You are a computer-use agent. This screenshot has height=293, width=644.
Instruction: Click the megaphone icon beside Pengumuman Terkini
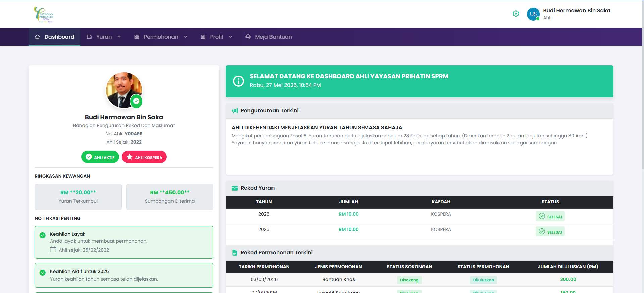point(235,111)
